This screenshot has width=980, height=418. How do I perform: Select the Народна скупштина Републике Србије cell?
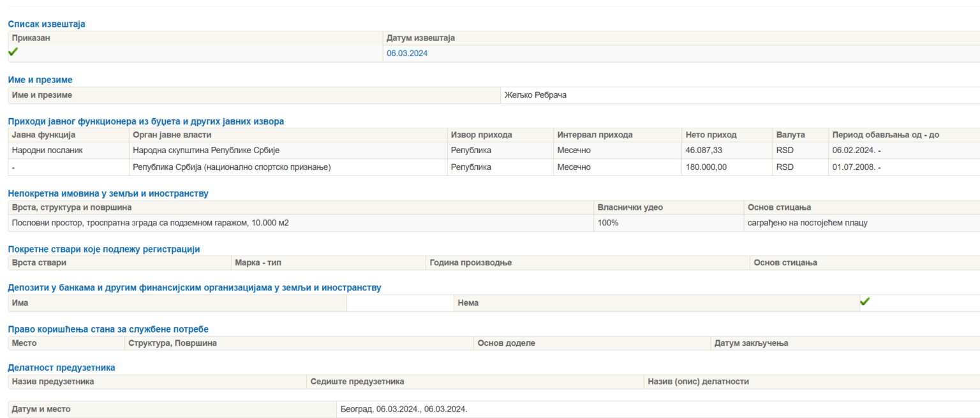click(x=206, y=151)
